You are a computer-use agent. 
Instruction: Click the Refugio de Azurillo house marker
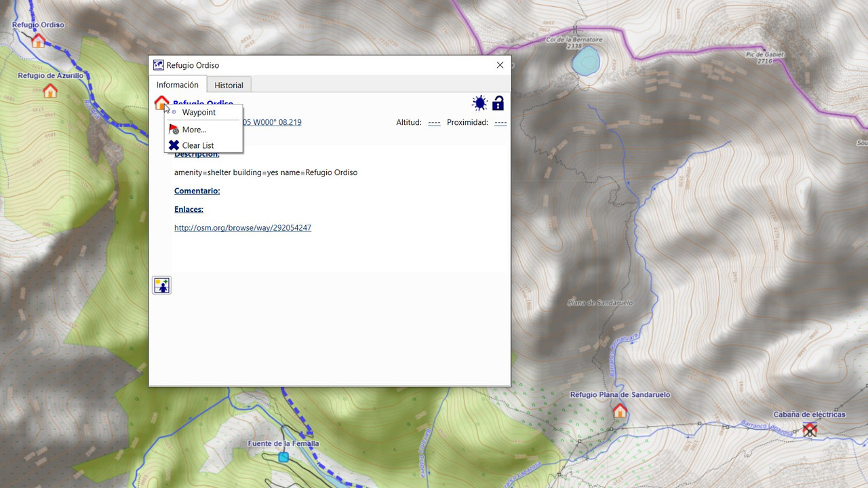[50, 90]
